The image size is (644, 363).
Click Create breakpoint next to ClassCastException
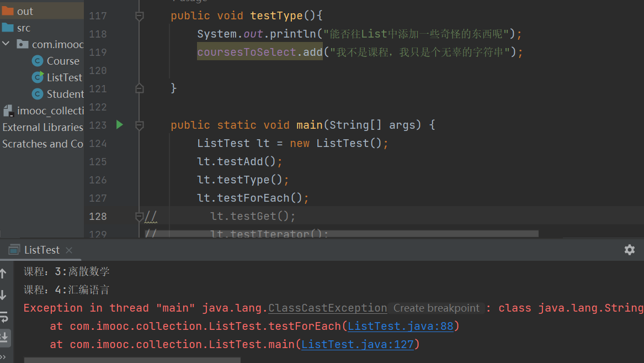(436, 308)
